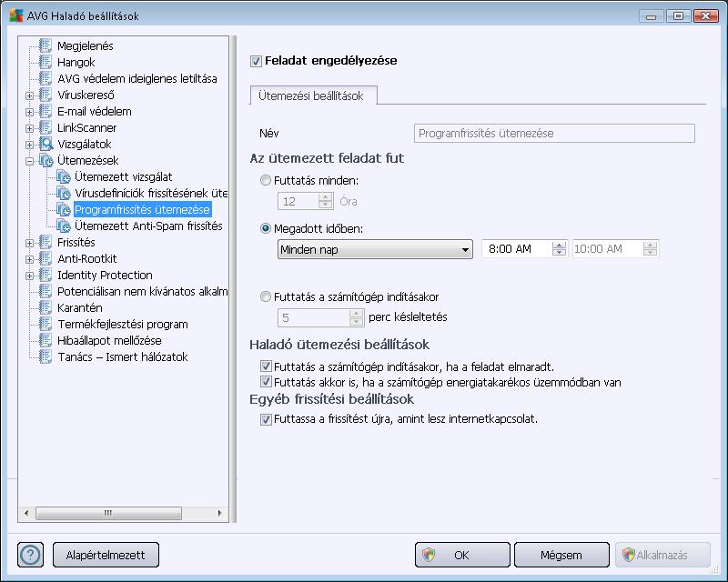
Task: Expand the Vizsgálatok tree node
Action: click(30, 145)
